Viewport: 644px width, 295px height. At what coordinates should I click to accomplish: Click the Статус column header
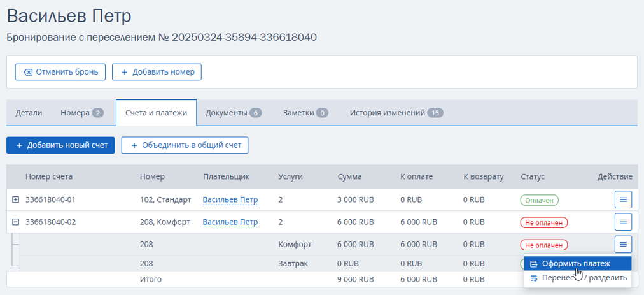point(533,177)
